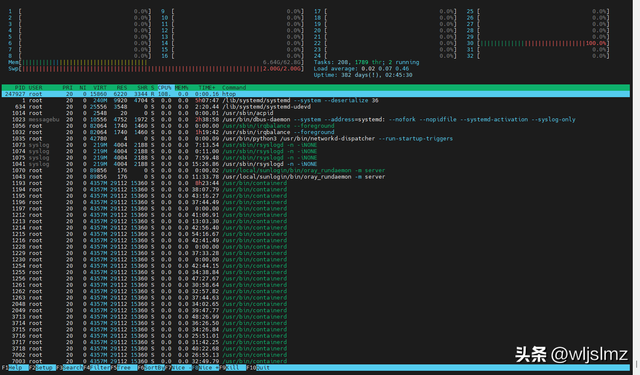
Task: Select oray_rundaemon row with PID 1070
Action: (x=316, y=171)
